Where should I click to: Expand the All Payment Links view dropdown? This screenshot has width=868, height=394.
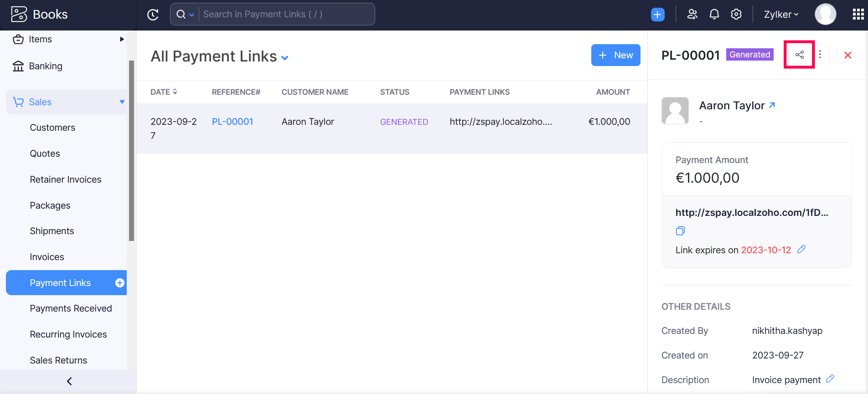pos(285,58)
